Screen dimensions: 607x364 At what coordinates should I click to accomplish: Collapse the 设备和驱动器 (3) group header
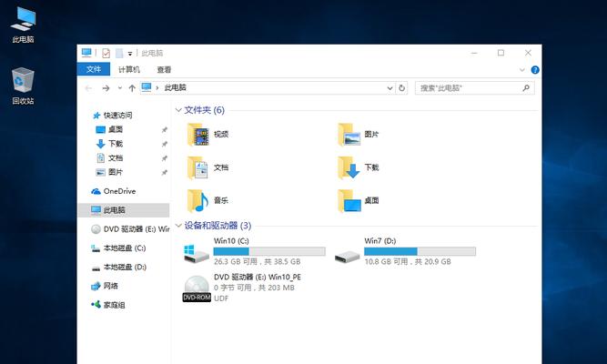pyautogui.click(x=178, y=226)
